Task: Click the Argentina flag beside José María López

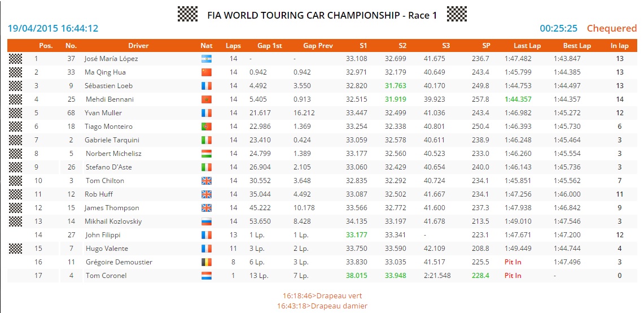Action: tap(206, 59)
